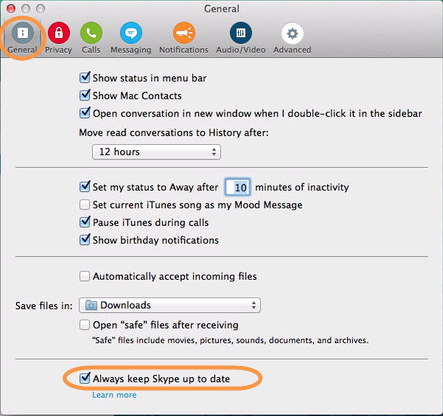Image resolution: width=443 pixels, height=416 pixels.
Task: Click the Advanced gear icon
Action: point(292,33)
